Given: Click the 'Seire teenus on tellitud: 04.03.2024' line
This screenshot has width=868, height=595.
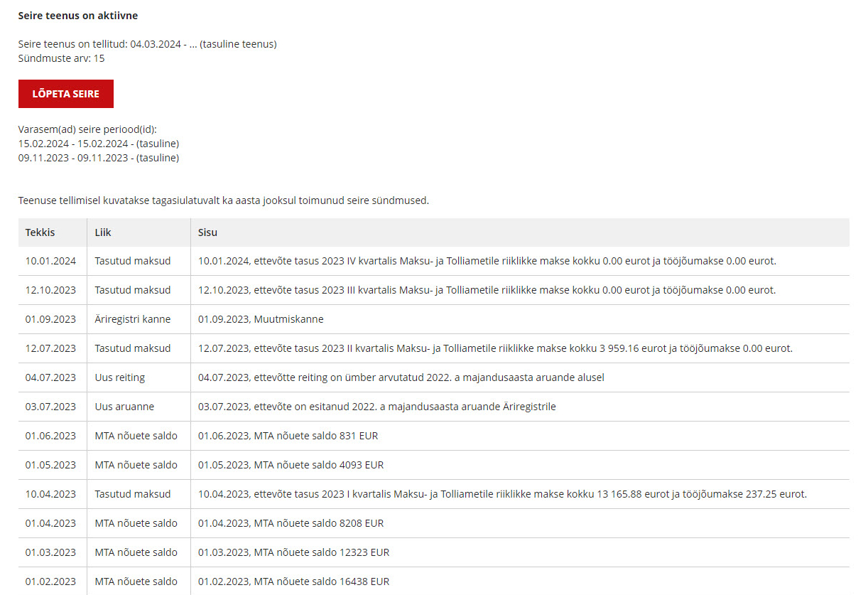Looking at the screenshot, I should pos(148,44).
